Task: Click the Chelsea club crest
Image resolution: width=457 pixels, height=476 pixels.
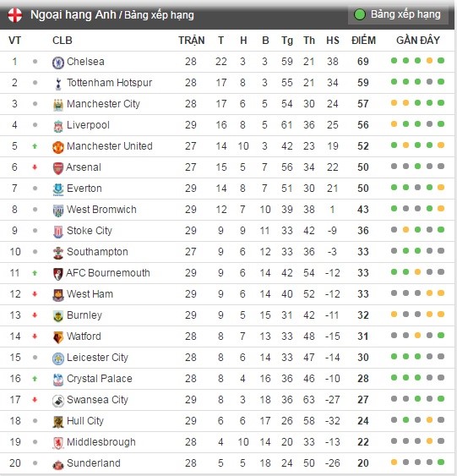Action: point(58,63)
